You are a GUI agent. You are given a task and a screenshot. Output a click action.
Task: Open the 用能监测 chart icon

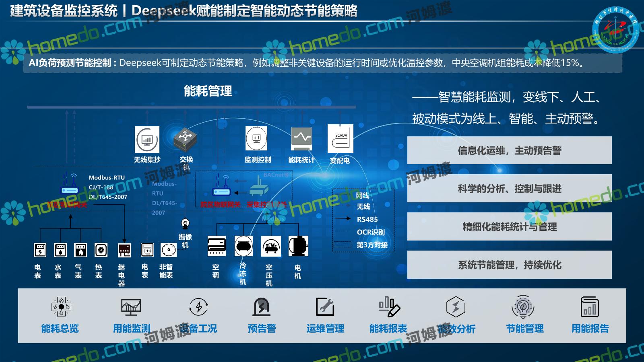(131, 307)
